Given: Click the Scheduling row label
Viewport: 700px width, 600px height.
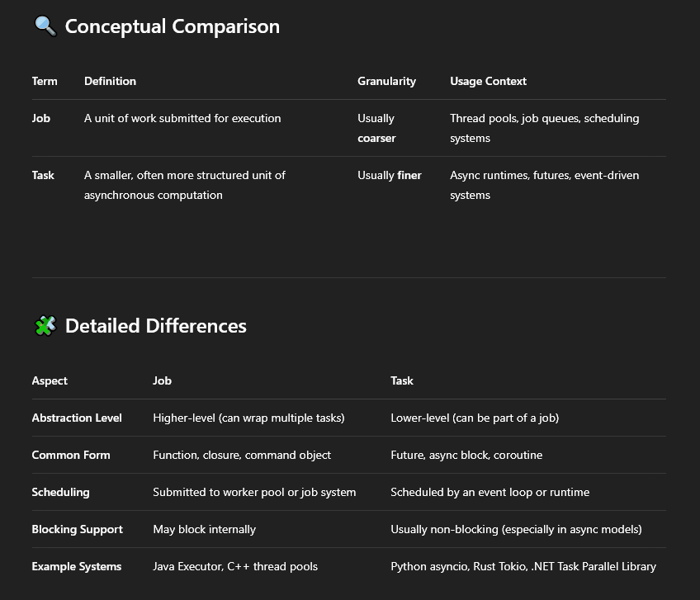Looking at the screenshot, I should click(x=60, y=492).
